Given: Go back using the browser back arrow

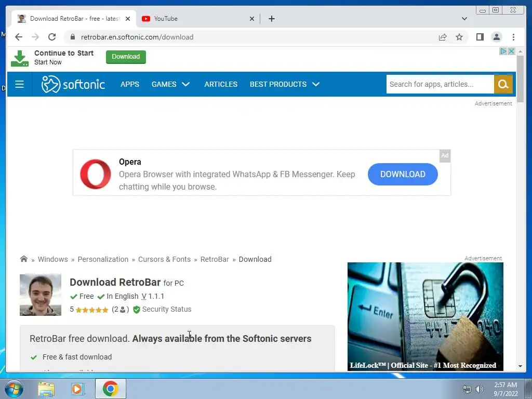Looking at the screenshot, I should [19, 37].
